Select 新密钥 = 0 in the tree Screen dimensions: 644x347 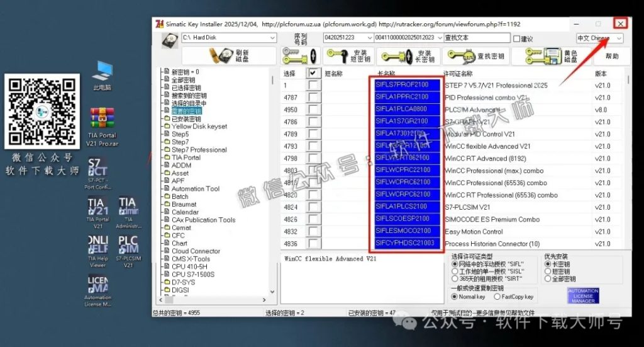coord(186,72)
